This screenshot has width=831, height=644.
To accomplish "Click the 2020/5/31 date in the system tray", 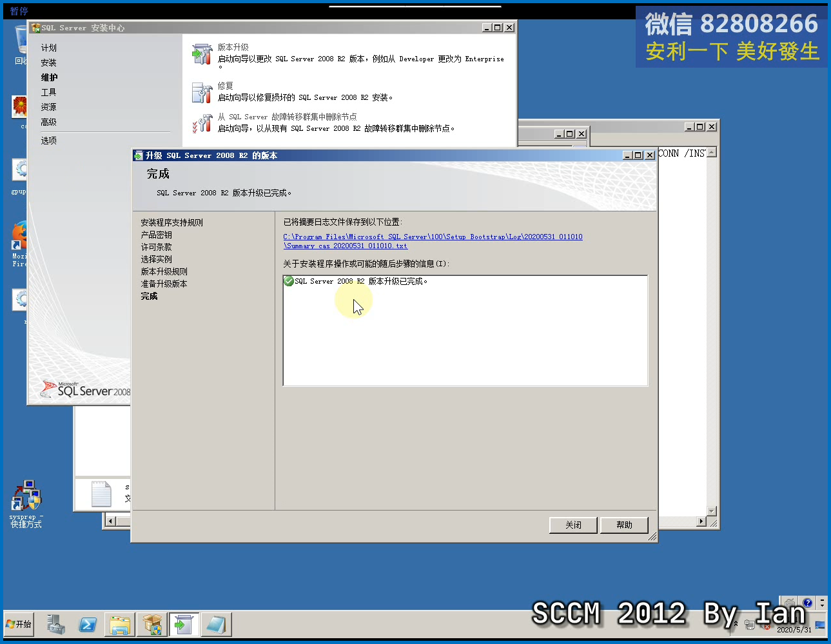I will [x=794, y=630].
